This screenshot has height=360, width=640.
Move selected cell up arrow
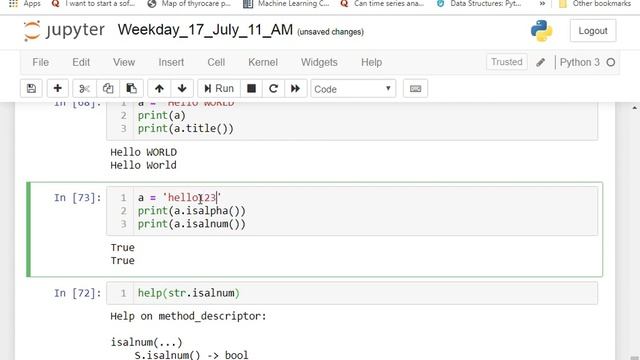(159, 89)
